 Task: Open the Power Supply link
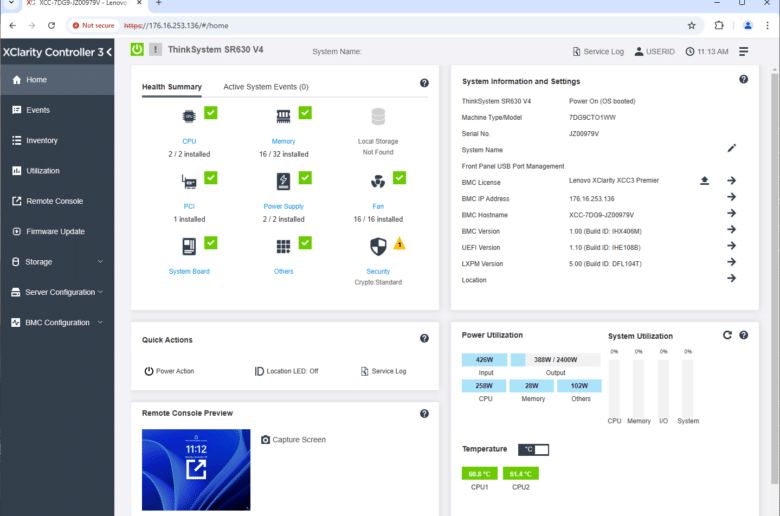tap(284, 206)
